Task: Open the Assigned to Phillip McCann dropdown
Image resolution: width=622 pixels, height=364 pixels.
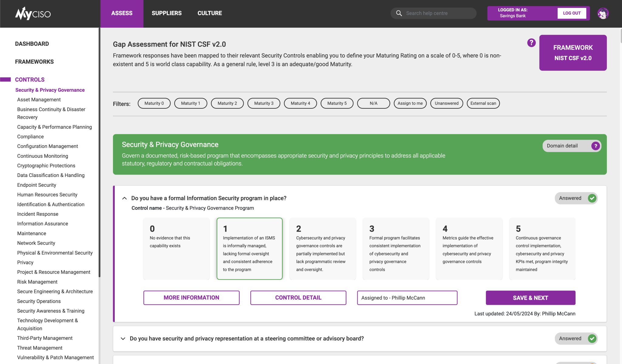Action: point(407,298)
